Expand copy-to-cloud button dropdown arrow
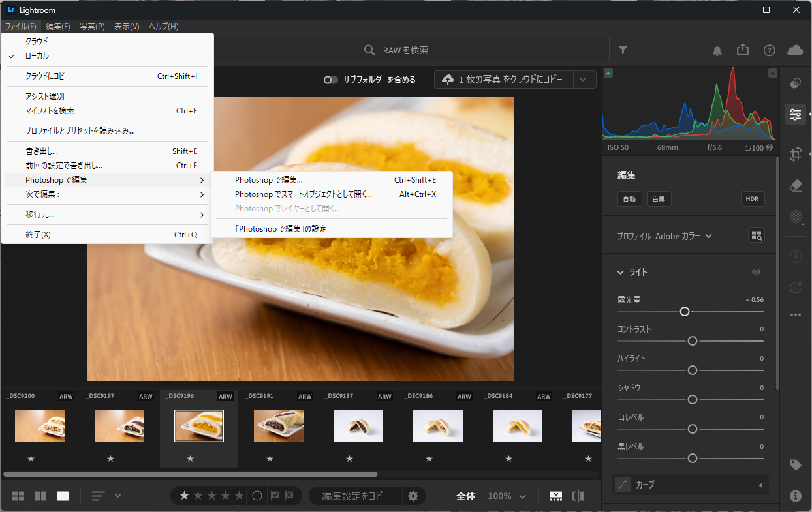Screen dimensions: 812x512 (584, 80)
